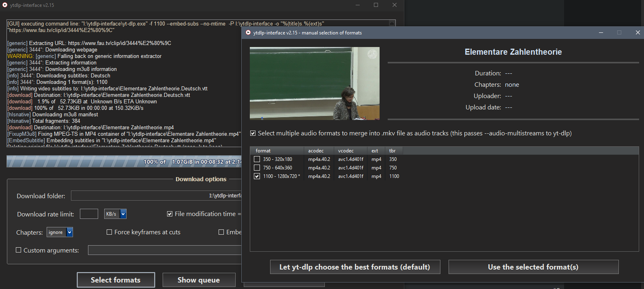The height and width of the screenshot is (289, 644).
Task: Click Use the selected format(s) button
Action: (533, 267)
